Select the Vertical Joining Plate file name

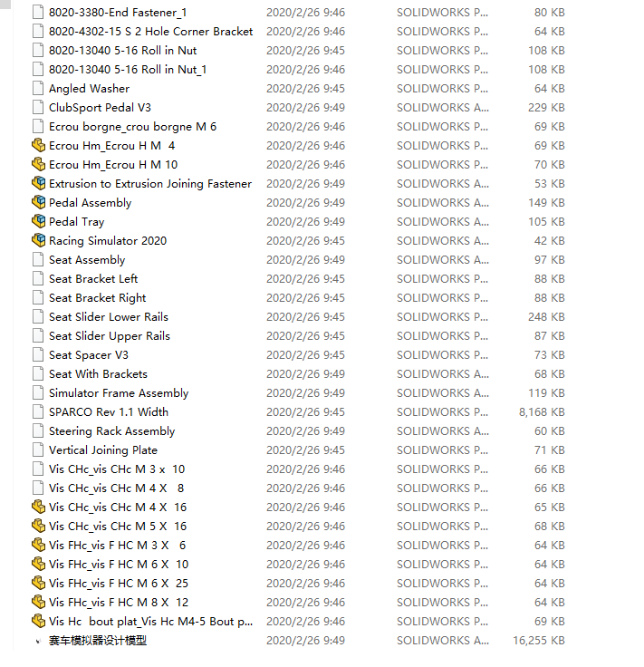(103, 450)
